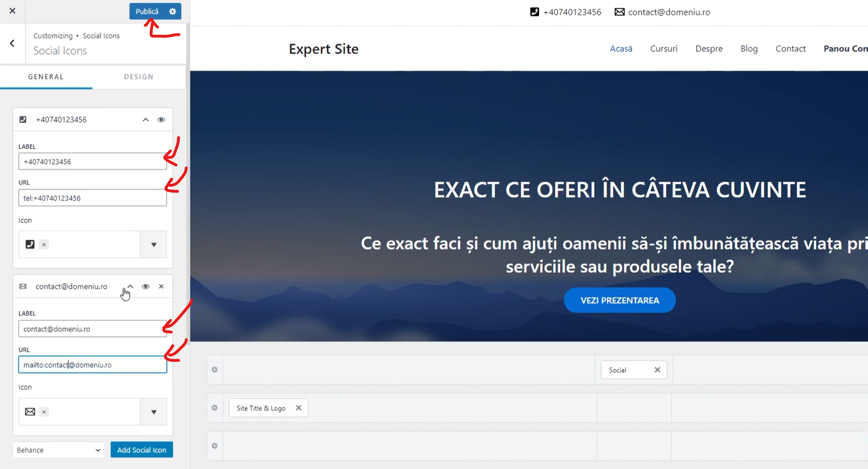Collapse the +40740123456 item panel
The width and height of the screenshot is (868, 469).
(x=146, y=120)
